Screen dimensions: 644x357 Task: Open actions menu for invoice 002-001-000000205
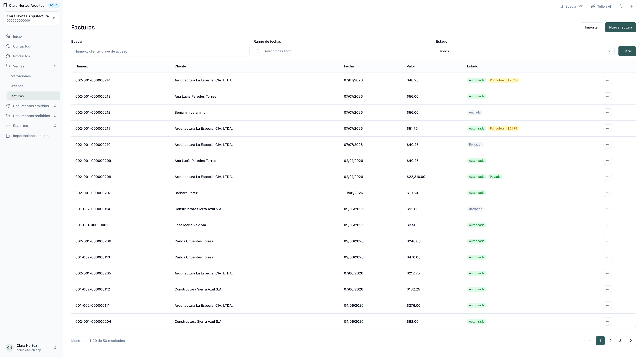pos(607,273)
